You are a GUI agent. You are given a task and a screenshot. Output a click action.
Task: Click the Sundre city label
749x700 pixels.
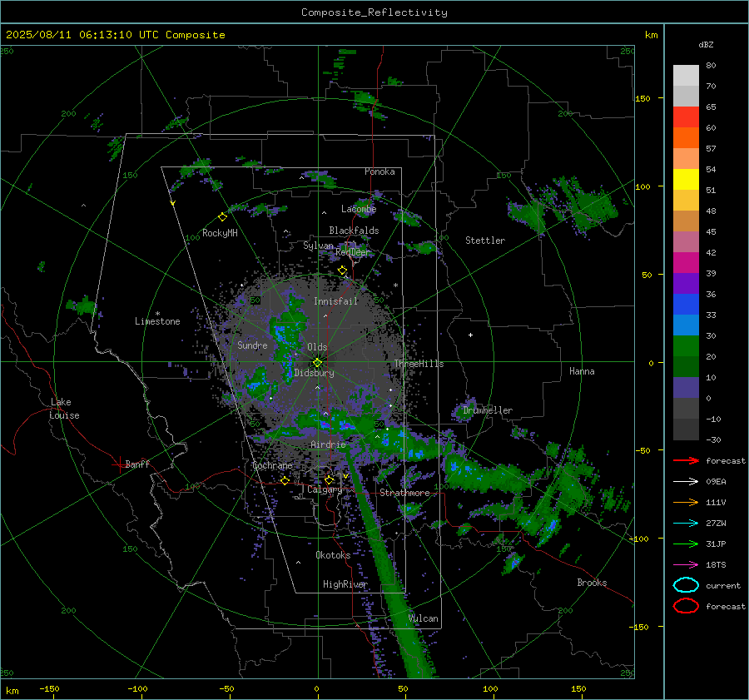click(x=252, y=345)
